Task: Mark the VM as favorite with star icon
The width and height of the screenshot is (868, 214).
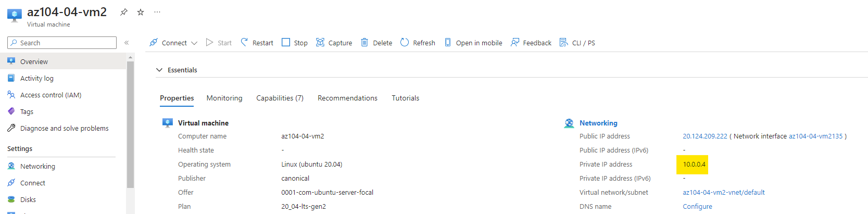Action: click(x=141, y=12)
